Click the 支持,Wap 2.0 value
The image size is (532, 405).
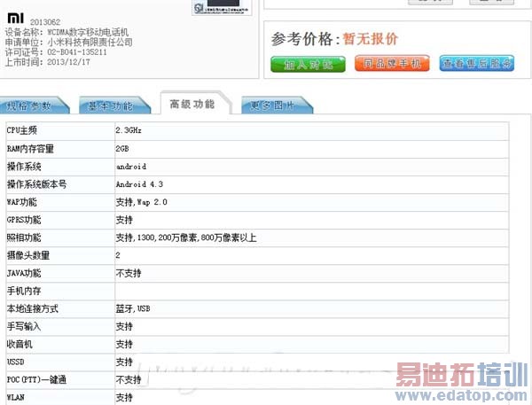pos(142,202)
